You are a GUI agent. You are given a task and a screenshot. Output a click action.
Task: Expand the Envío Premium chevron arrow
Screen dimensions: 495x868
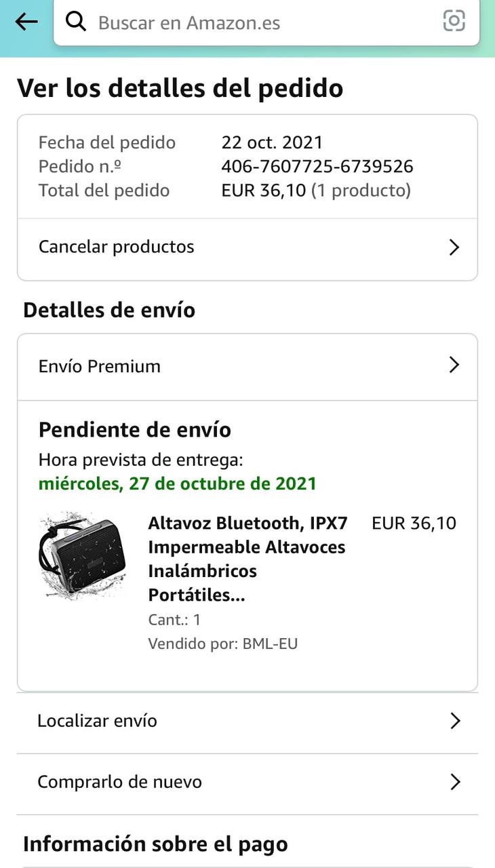pyautogui.click(x=454, y=366)
